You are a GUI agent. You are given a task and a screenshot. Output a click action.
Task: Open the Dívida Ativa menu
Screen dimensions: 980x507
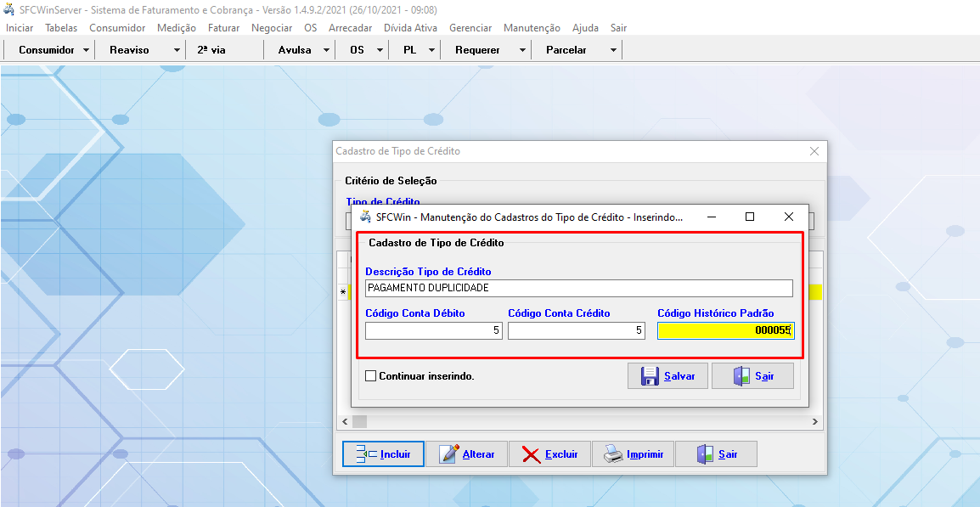click(x=410, y=28)
